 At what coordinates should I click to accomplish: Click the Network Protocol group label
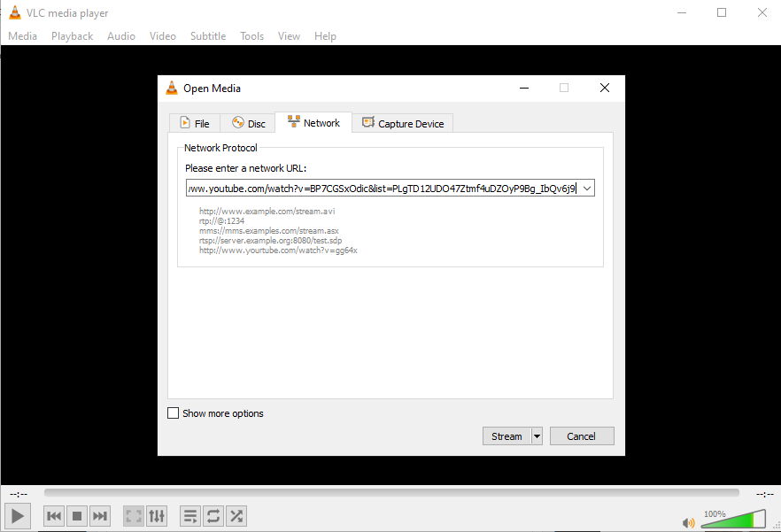pos(220,148)
